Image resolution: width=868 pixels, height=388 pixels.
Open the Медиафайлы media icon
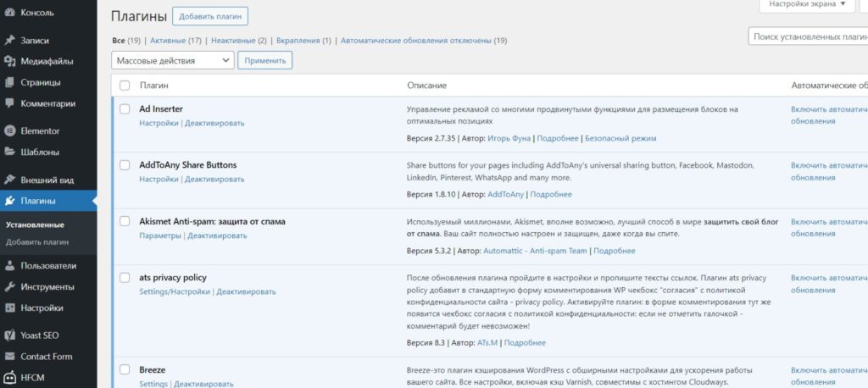pyautogui.click(x=9, y=62)
